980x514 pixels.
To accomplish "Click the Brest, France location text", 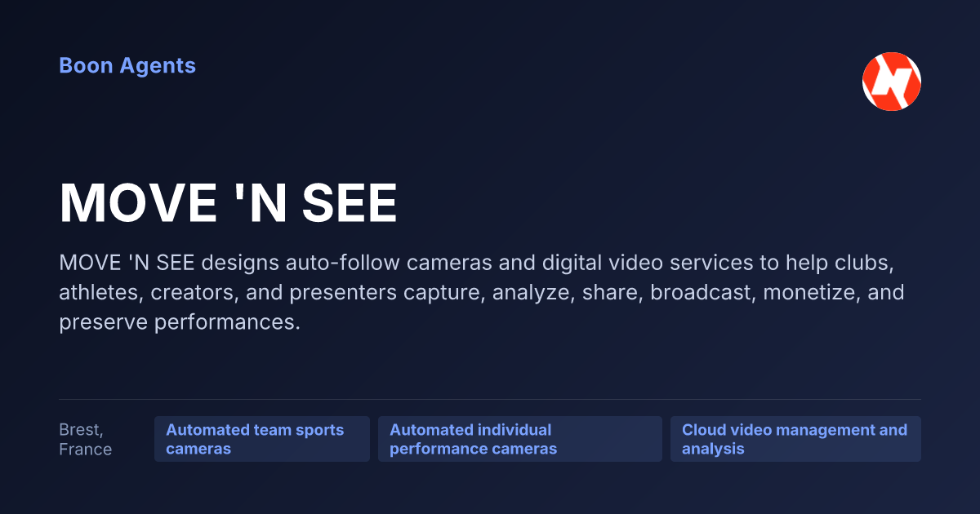I will pos(85,439).
